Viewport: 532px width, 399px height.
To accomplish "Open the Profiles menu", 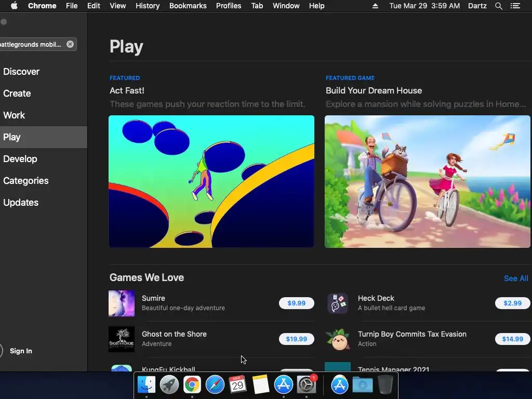I will click(229, 6).
